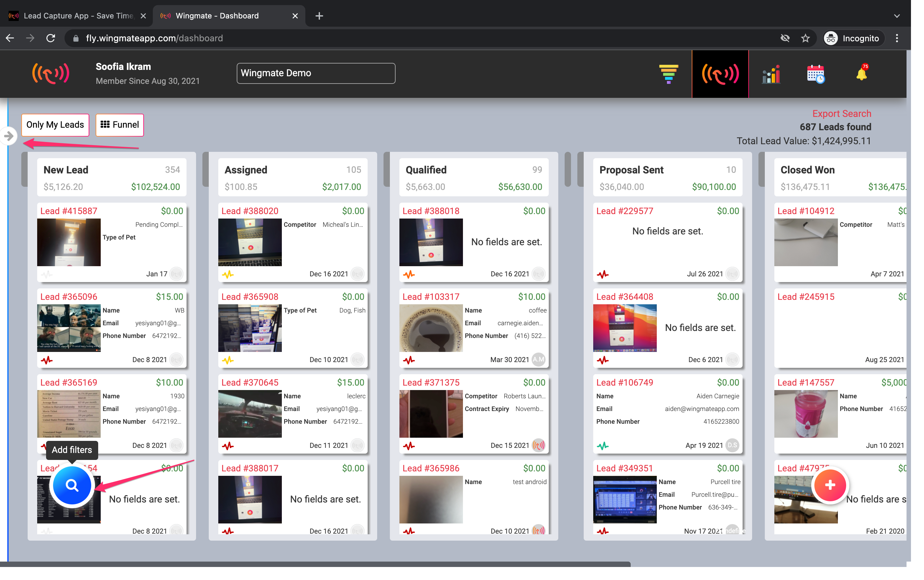Go back to the previous page
Screen dimensions: 924x580
[x=10, y=38]
